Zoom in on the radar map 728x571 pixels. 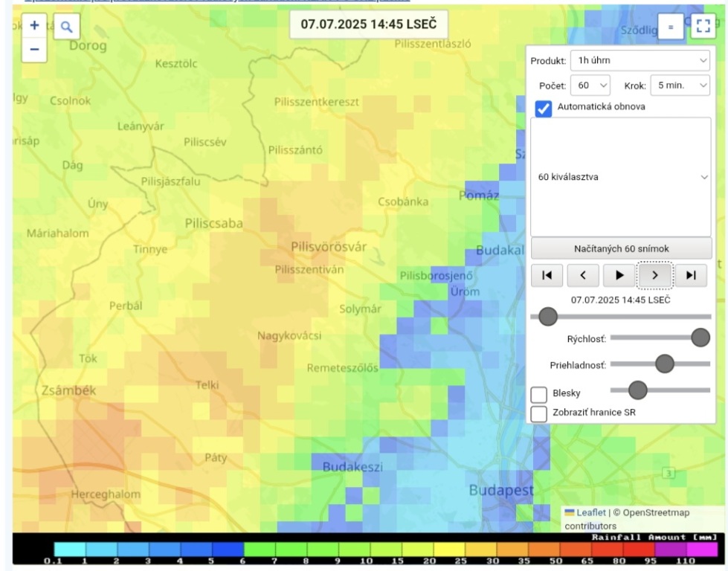coord(33,25)
